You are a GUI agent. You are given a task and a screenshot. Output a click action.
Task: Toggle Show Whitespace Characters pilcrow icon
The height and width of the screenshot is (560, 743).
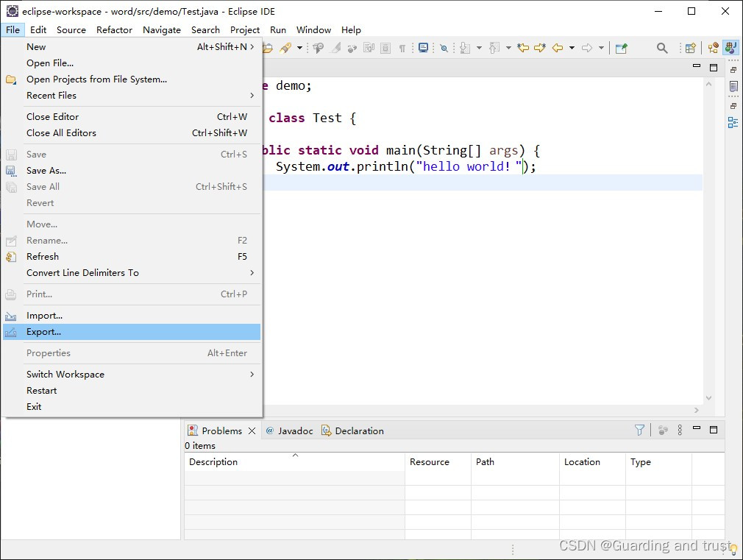point(402,48)
